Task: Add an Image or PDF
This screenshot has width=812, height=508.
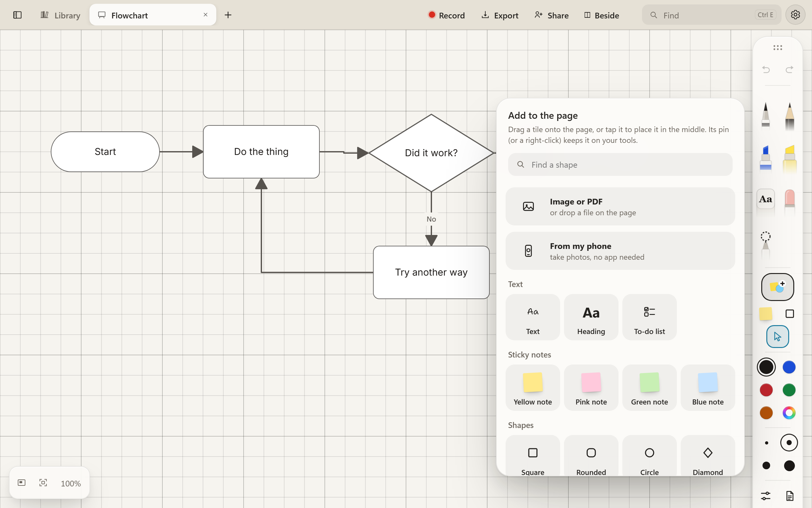Action: 620,207
